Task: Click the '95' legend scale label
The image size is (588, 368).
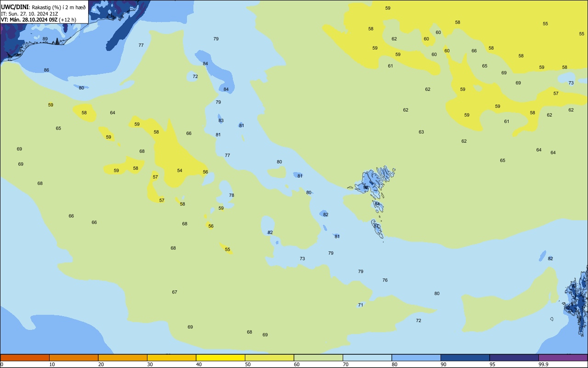Action: [x=492, y=364]
